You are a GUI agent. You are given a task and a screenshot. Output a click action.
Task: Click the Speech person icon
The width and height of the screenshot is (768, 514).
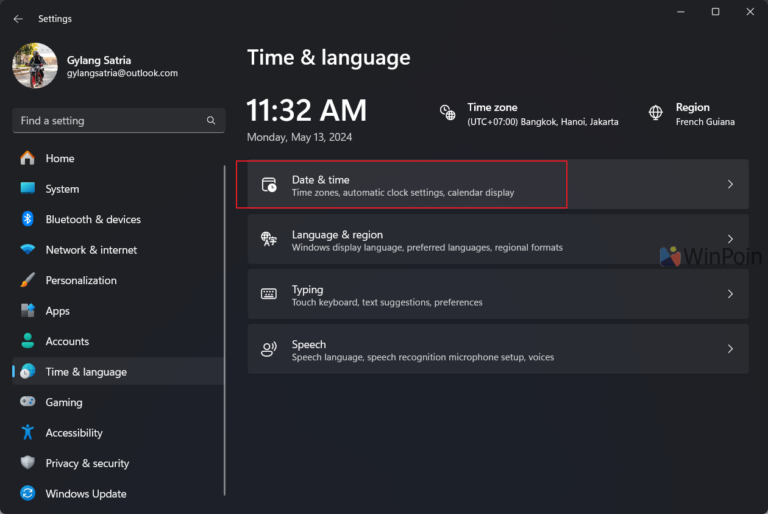point(268,349)
